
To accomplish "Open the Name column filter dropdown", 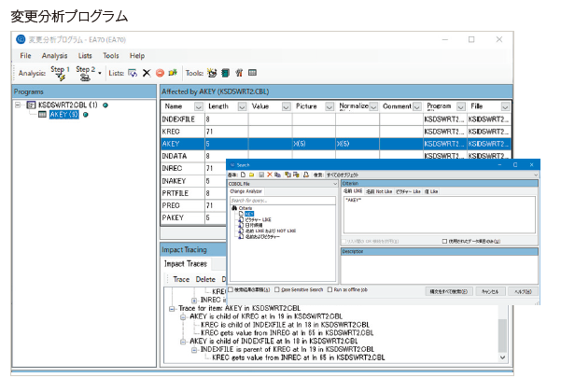I will tap(199, 106).
